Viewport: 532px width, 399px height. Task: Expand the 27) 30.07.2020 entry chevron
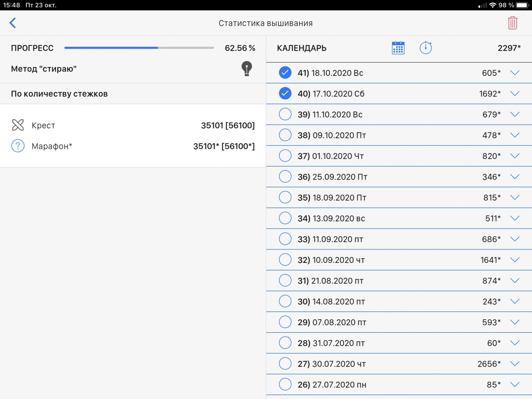515,364
